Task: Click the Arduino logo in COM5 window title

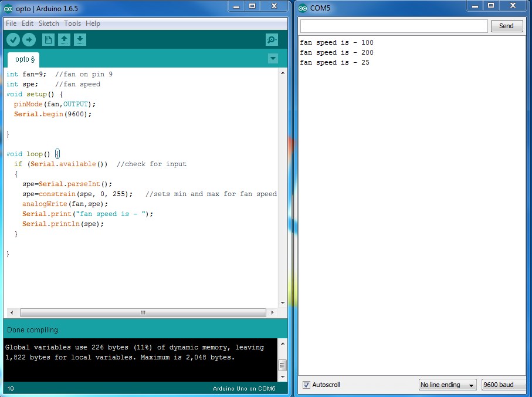Action: 303,8
